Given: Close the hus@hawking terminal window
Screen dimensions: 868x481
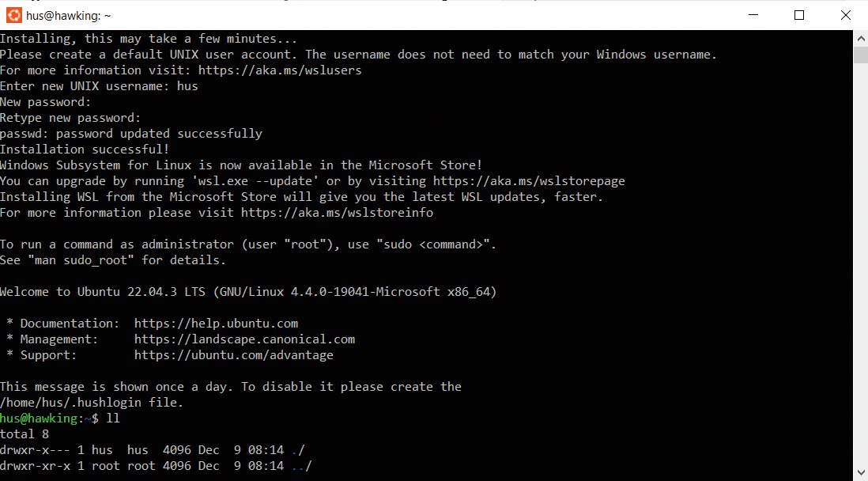Looking at the screenshot, I should tap(845, 15).
